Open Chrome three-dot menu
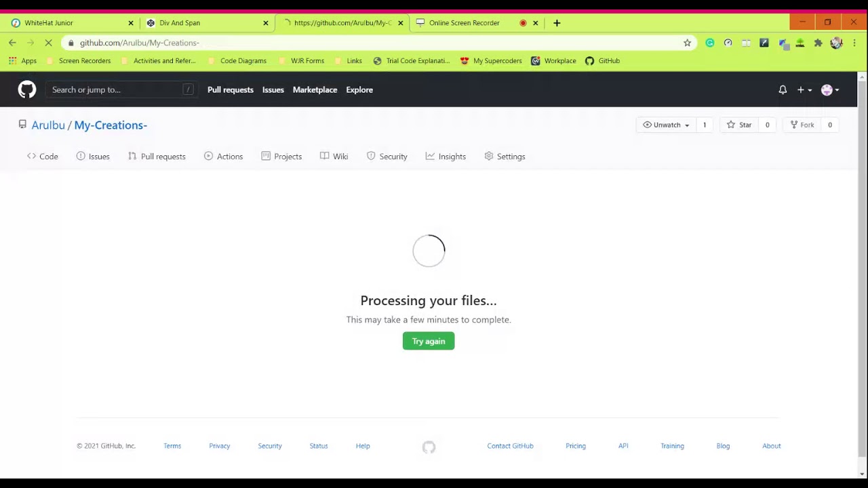The height and width of the screenshot is (488, 868). [854, 43]
